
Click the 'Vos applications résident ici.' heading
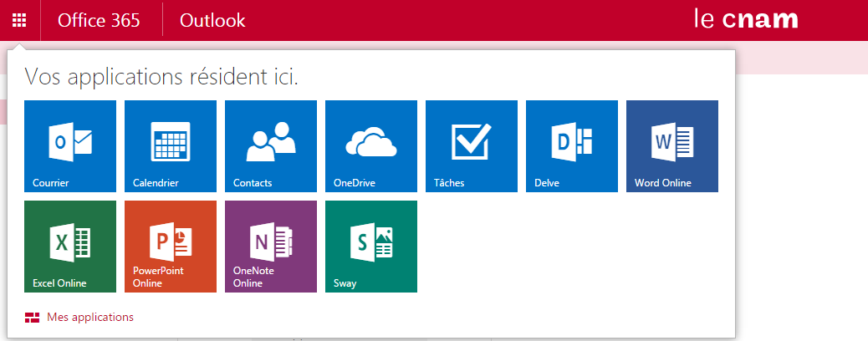[x=161, y=77]
